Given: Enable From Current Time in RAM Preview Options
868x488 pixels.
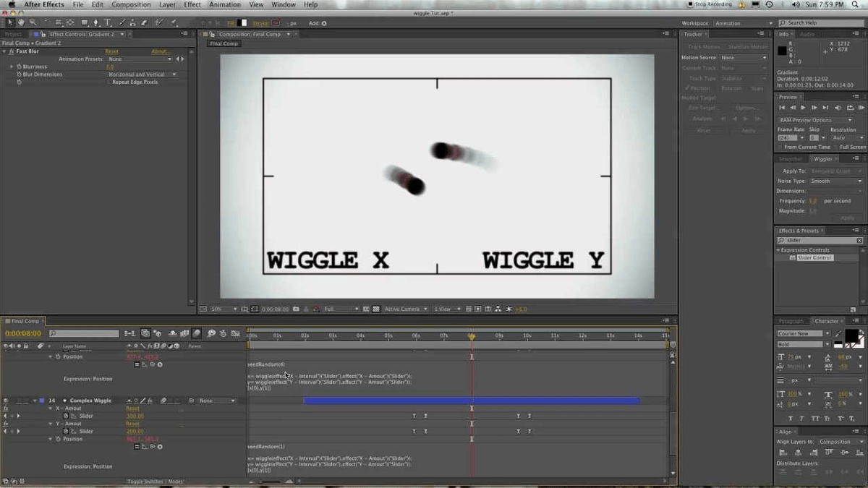Looking at the screenshot, I should [x=778, y=147].
